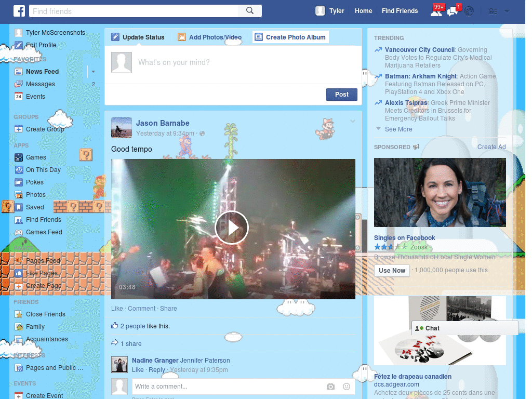Switch to the Create Photo Album tab

[x=291, y=37]
